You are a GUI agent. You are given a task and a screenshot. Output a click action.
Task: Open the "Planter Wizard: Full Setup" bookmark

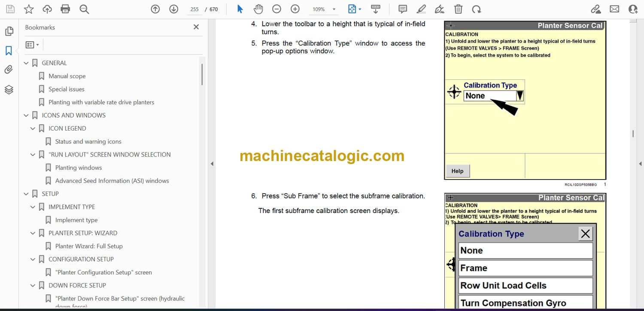(x=89, y=246)
